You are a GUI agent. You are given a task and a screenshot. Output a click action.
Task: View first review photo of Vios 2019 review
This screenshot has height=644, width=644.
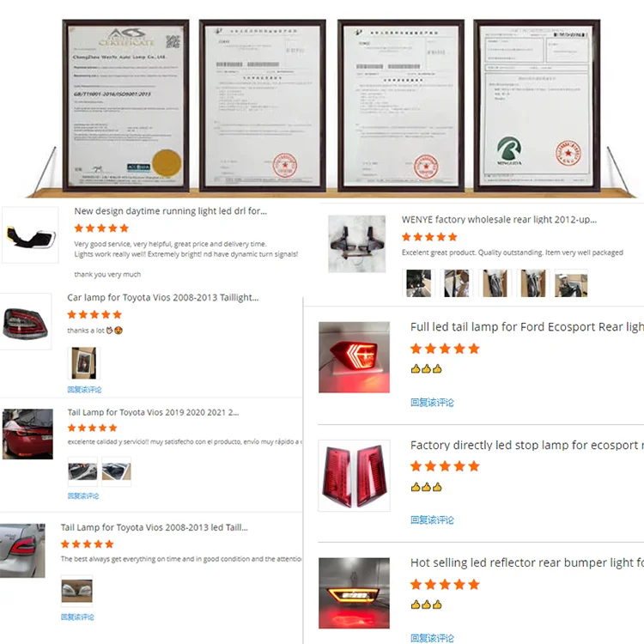coord(82,471)
